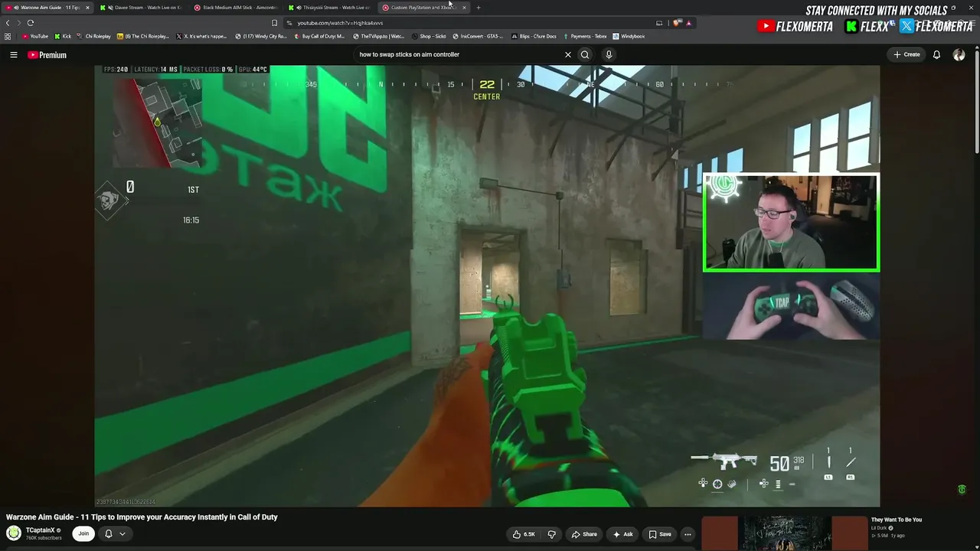
Task: Open more actions three-dot menu below video
Action: pos(688,534)
